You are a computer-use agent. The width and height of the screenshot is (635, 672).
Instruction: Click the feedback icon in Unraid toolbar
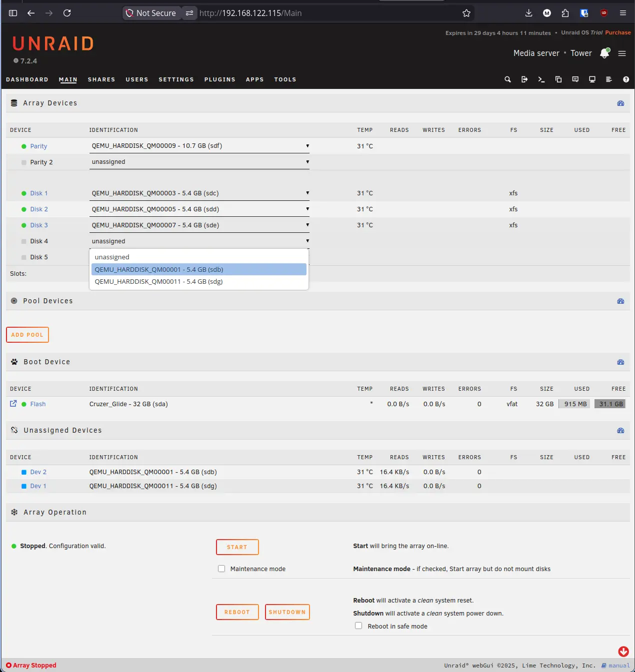[x=575, y=79]
